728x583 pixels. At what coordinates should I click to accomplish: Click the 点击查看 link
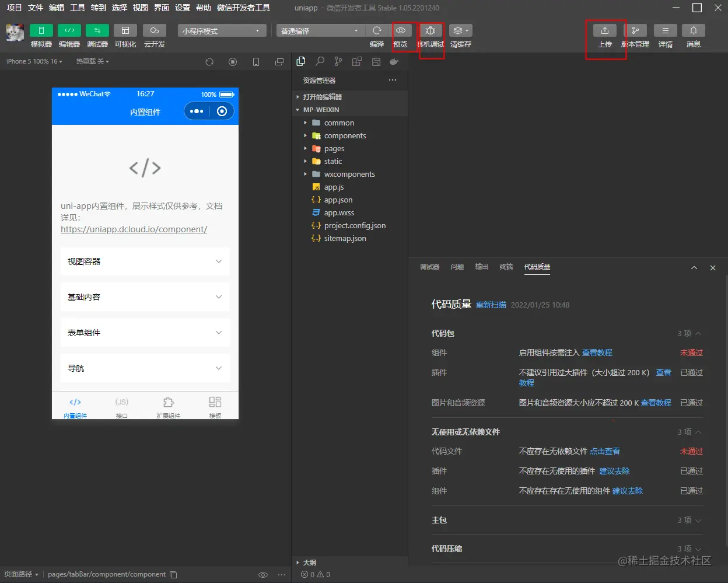[605, 451]
